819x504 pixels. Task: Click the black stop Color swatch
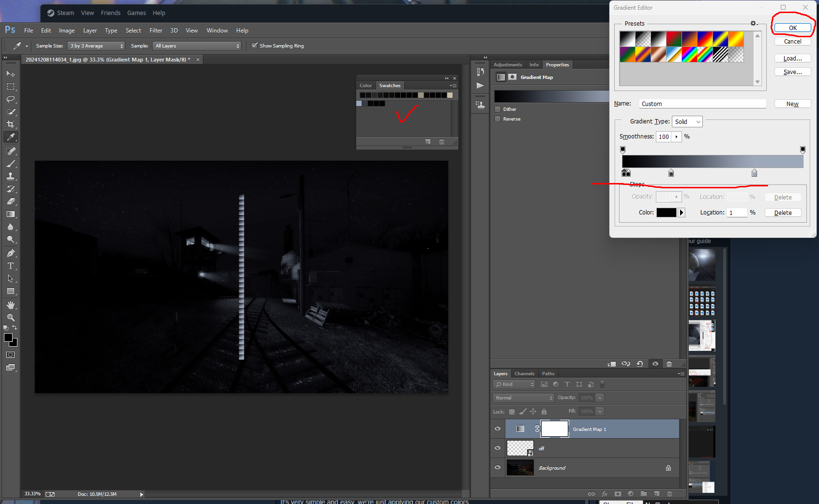666,213
